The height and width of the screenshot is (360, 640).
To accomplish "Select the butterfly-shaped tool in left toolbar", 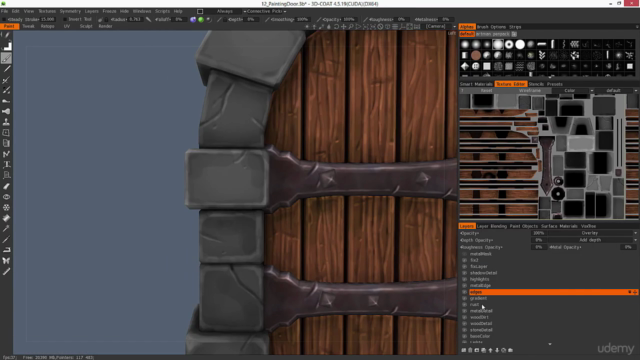I will pyautogui.click(x=6, y=260).
